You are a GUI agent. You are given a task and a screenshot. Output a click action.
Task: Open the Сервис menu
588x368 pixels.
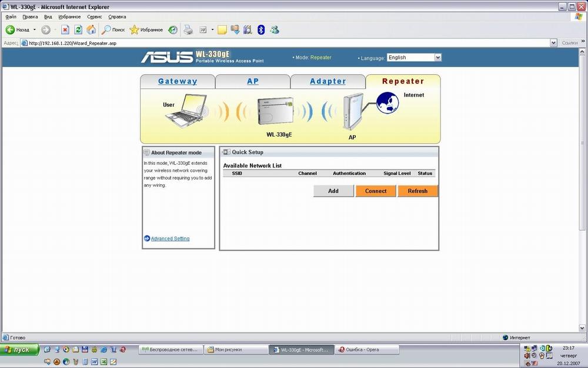point(94,17)
